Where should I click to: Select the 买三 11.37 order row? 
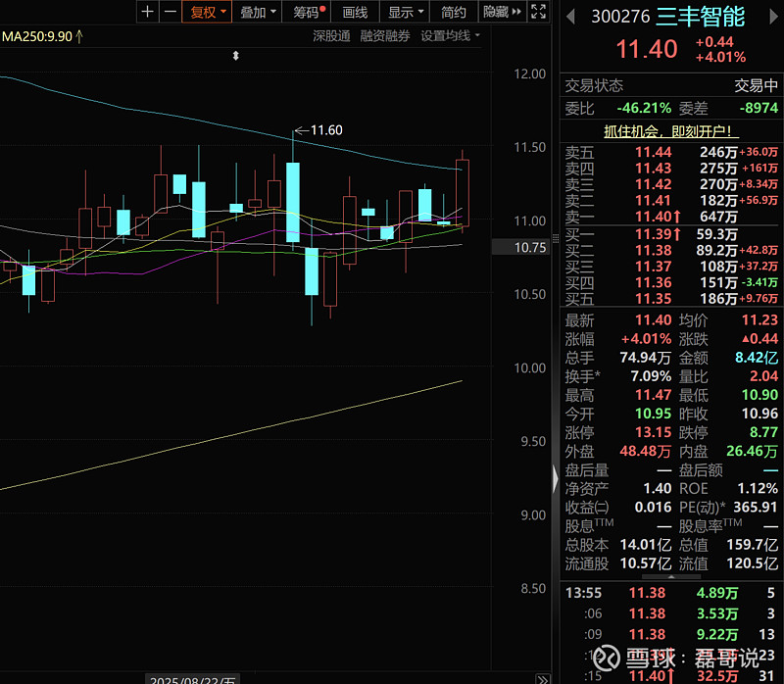tap(671, 266)
